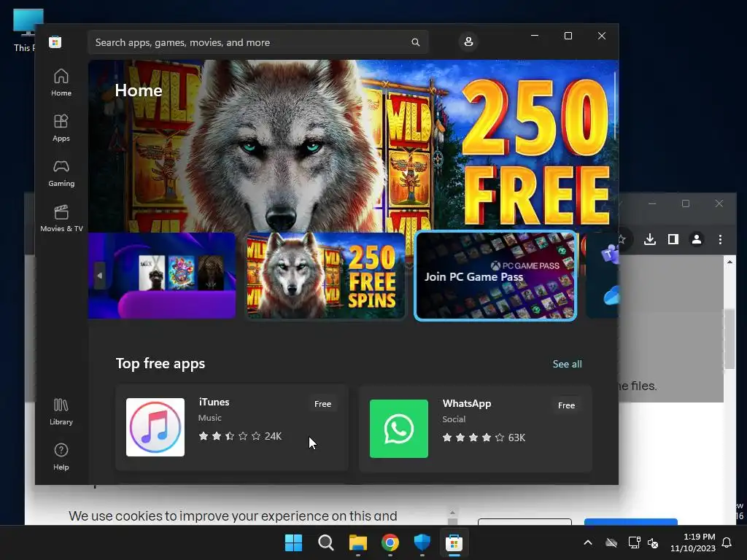Select the movies carousel thumbnail

162,275
